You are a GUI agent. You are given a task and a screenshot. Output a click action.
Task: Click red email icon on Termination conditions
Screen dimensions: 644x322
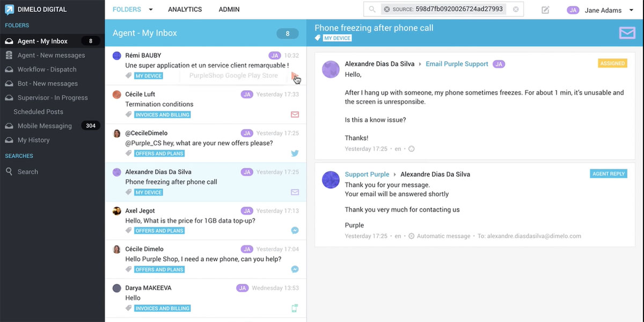(295, 115)
